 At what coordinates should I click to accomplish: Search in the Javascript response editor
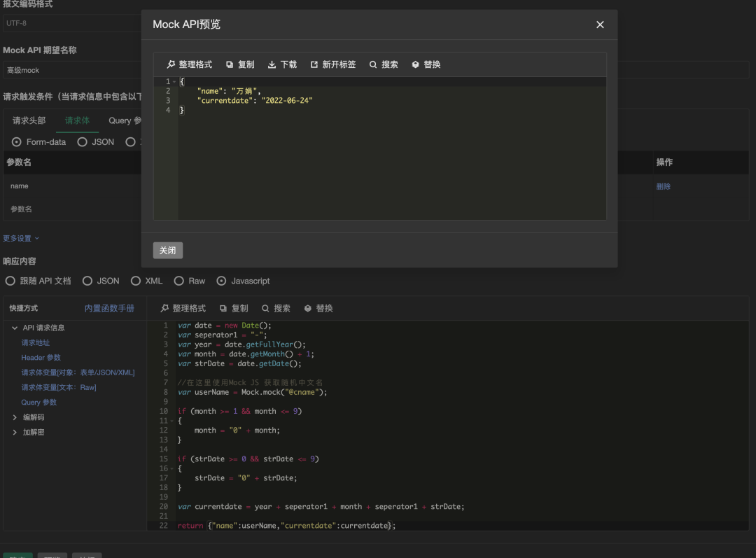tap(276, 308)
